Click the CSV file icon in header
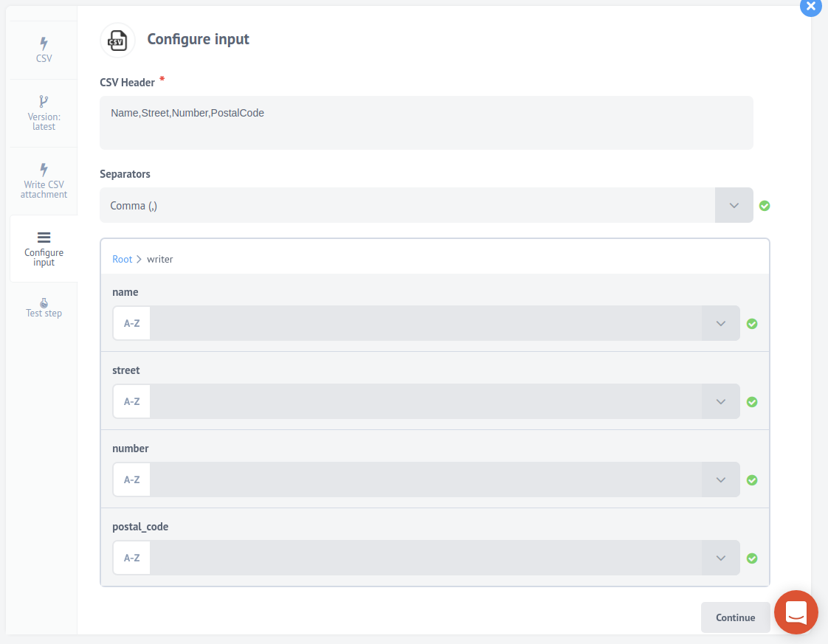 117,40
